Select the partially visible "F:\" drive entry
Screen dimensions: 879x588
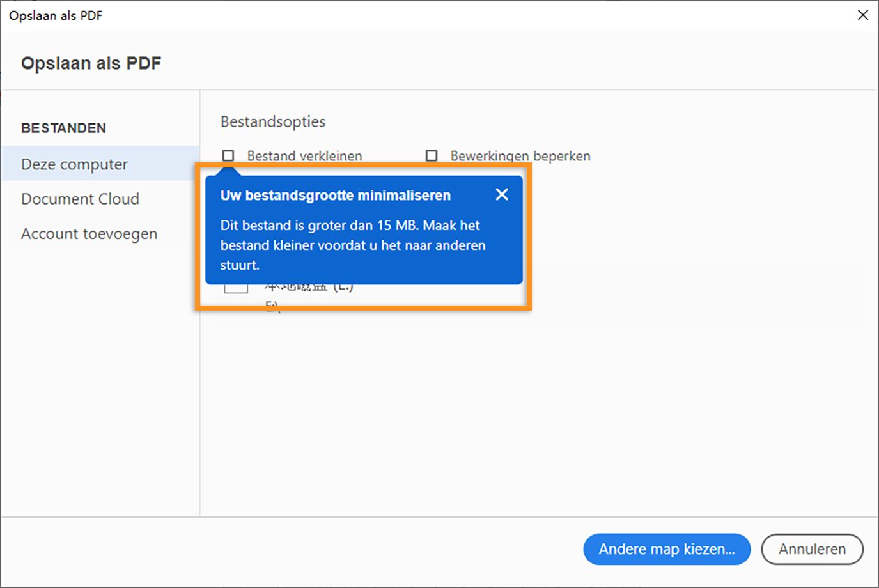274,306
